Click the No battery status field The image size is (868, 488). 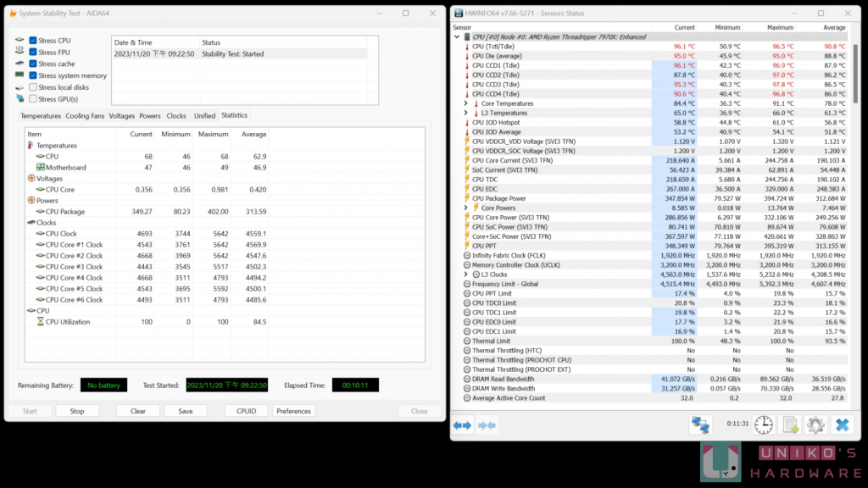(x=103, y=385)
